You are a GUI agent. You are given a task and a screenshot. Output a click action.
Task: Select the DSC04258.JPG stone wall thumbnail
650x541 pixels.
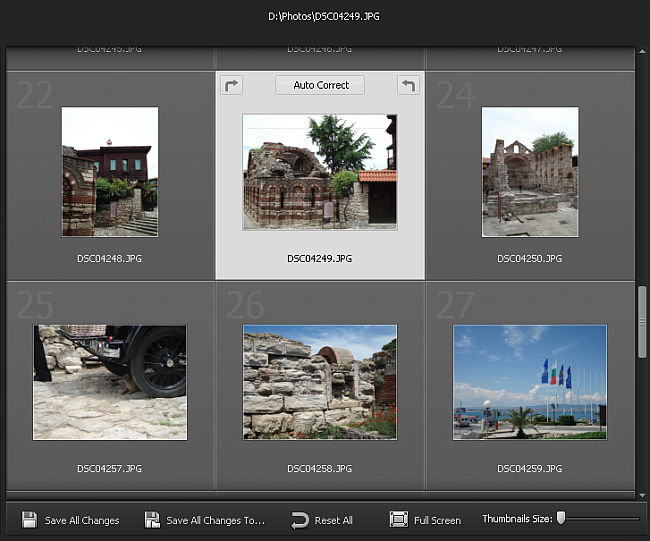(320, 382)
